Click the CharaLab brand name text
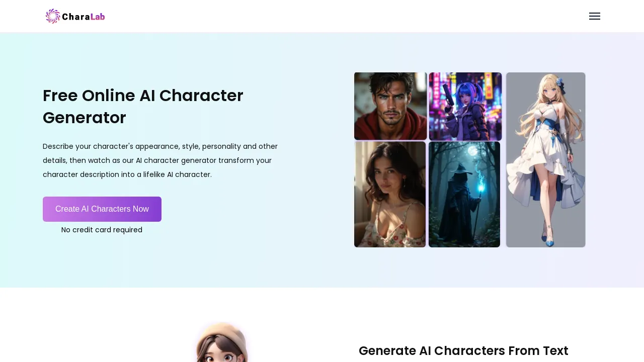Screen dimensions: 644x362 (84, 17)
